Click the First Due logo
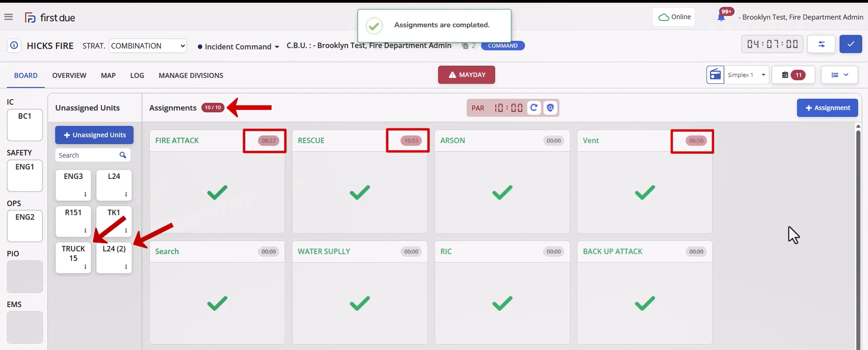The width and height of the screenshot is (868, 350). pyautogui.click(x=50, y=18)
